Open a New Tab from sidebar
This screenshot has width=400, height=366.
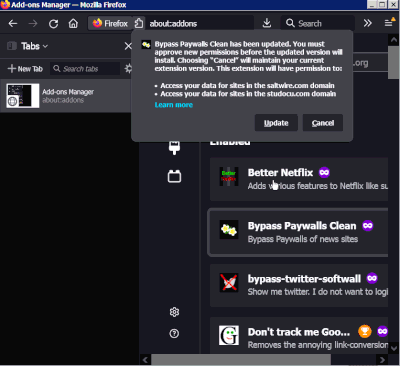point(25,69)
